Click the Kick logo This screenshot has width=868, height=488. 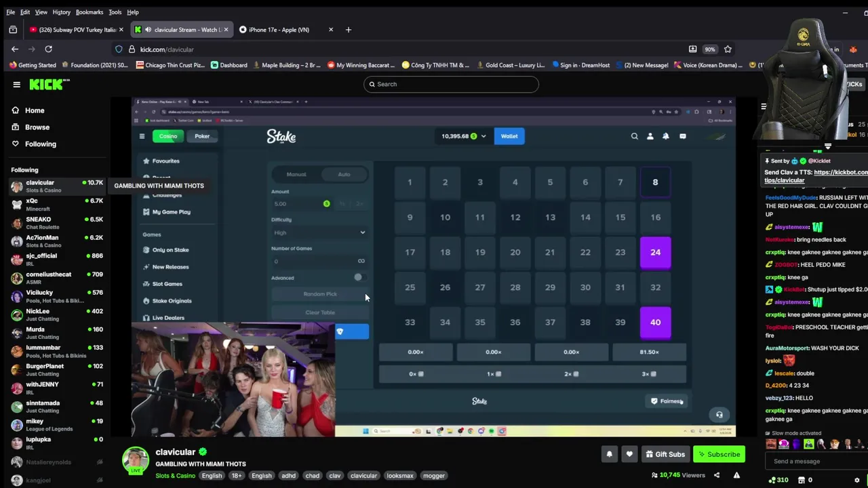point(50,84)
